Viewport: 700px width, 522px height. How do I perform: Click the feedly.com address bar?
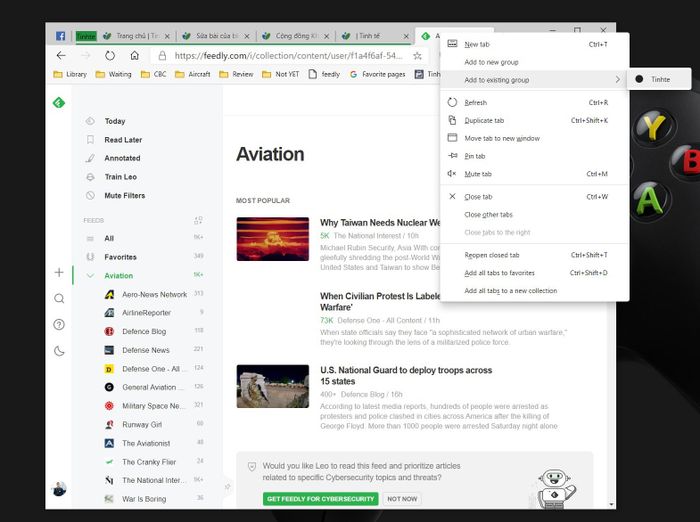288,56
